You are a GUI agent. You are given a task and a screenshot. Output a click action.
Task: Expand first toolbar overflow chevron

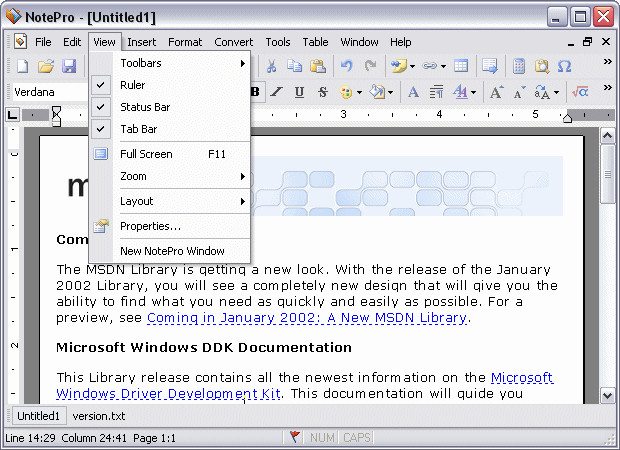607,61
